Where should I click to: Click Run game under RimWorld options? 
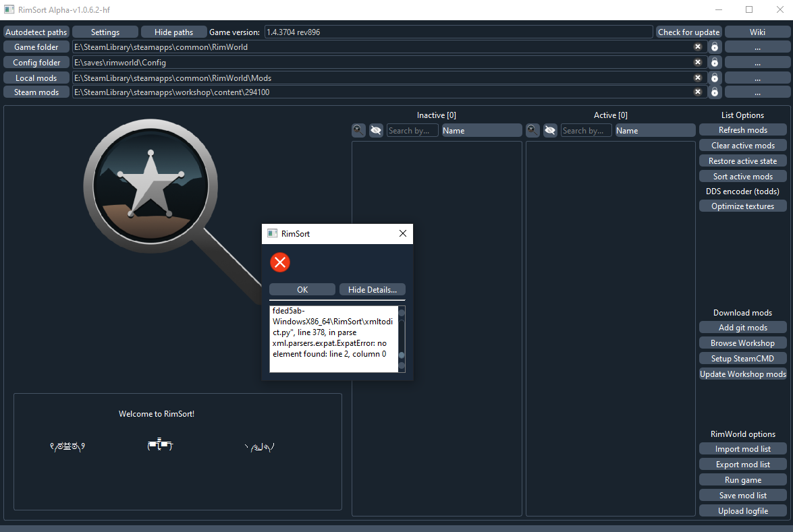742,479
